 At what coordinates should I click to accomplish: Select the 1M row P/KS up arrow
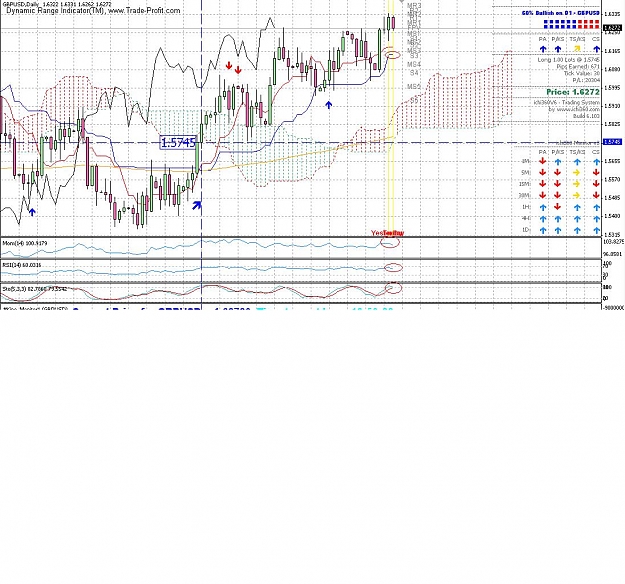coord(558,162)
